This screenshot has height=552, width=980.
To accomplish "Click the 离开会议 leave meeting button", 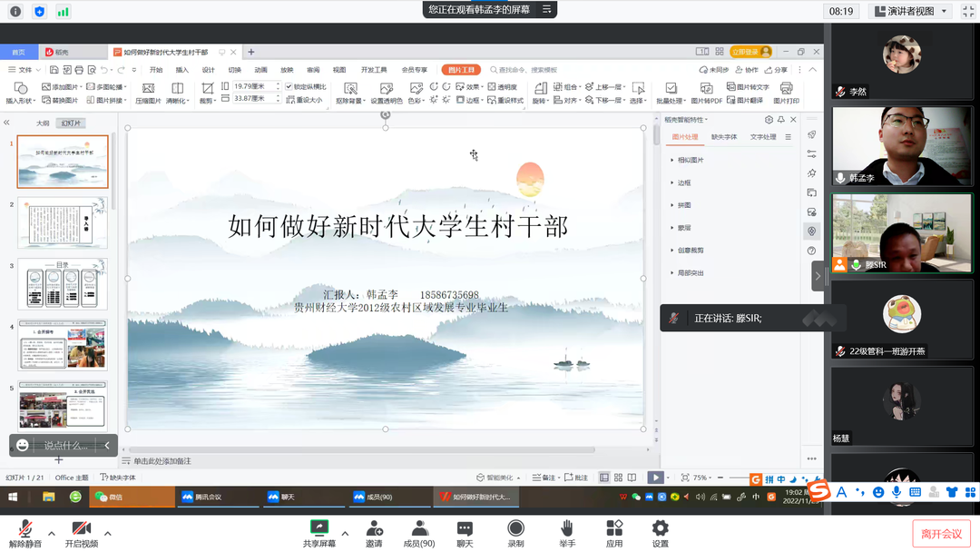I will click(x=941, y=534).
